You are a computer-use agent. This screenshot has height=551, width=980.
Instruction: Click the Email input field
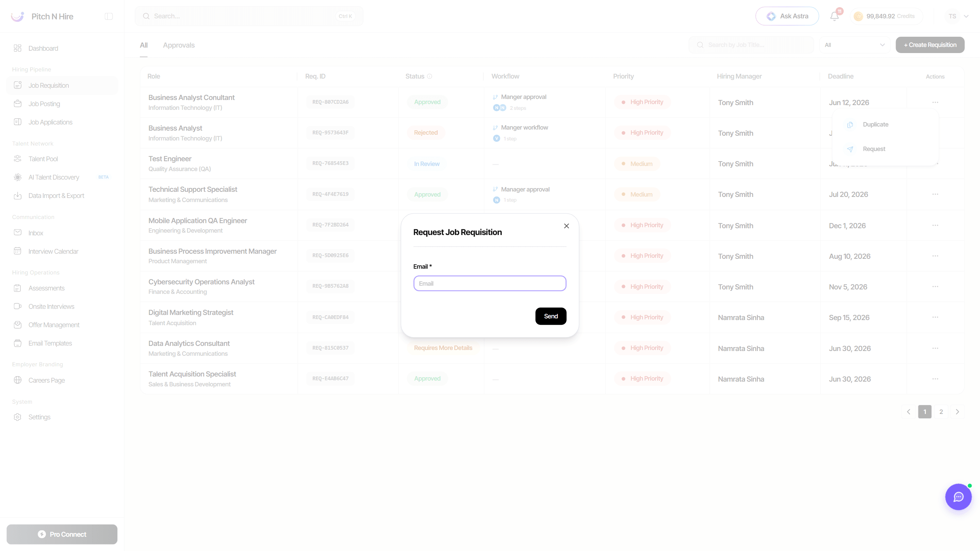coord(490,283)
